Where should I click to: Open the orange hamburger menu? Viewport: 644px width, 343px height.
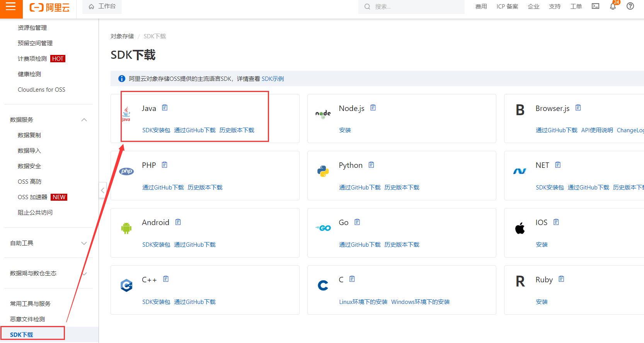11,7
